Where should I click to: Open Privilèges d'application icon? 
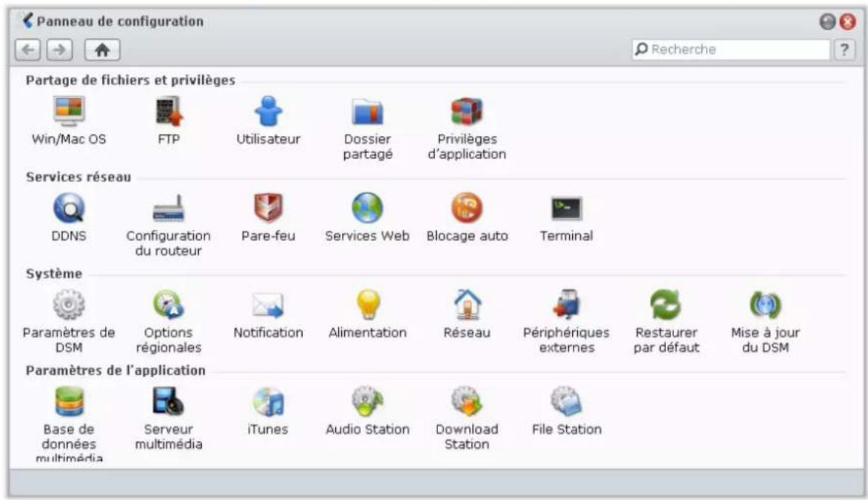(x=467, y=111)
